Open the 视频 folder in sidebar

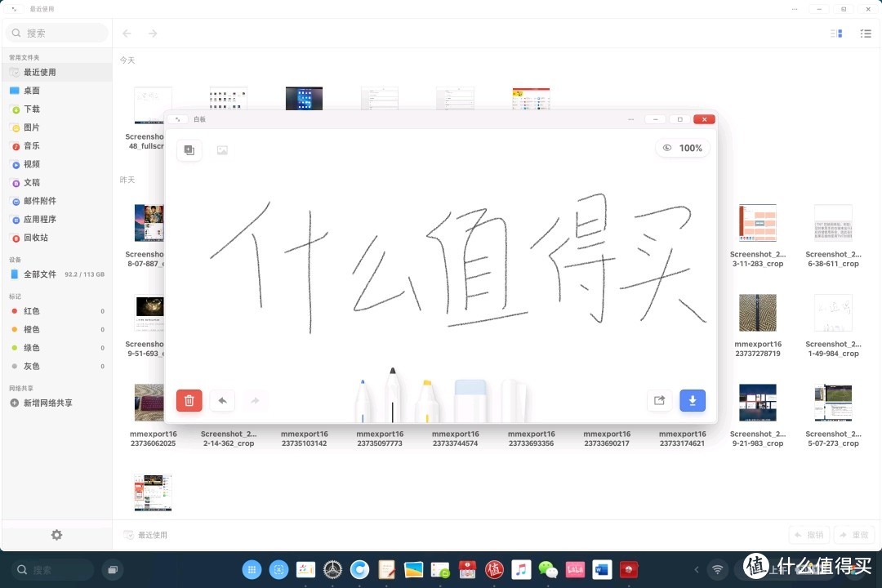pyautogui.click(x=57, y=164)
